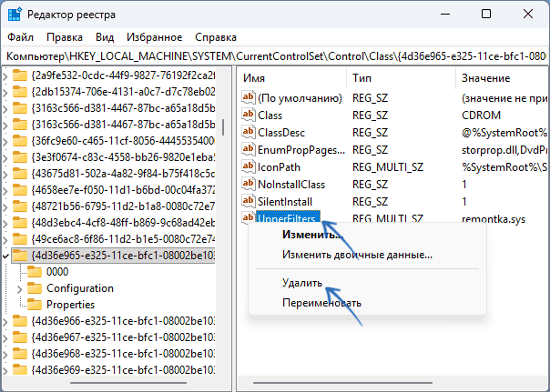The image size is (550, 392).
Task: Open the Вид menu
Action: pos(105,37)
